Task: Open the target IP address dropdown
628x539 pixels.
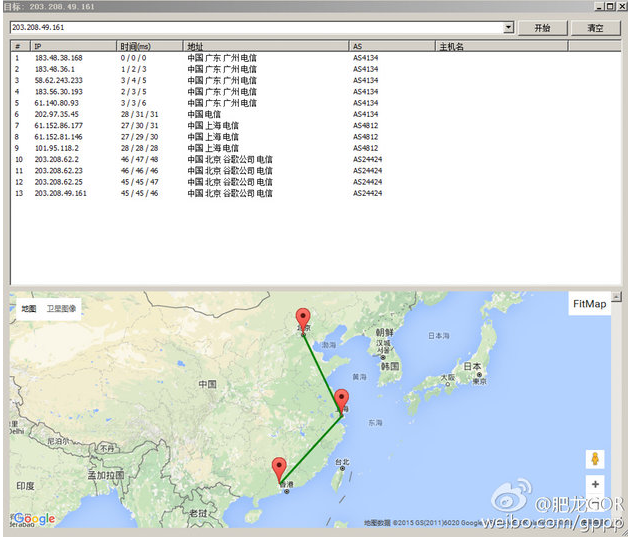Action: tap(509, 28)
